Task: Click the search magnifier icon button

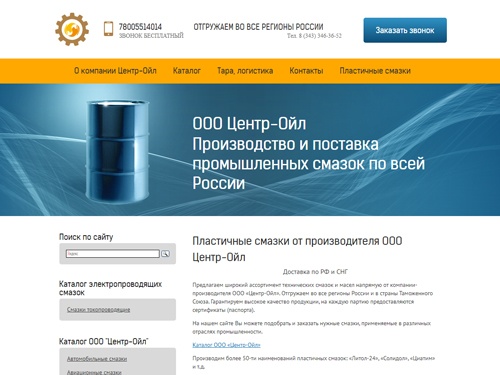Action: [x=165, y=254]
